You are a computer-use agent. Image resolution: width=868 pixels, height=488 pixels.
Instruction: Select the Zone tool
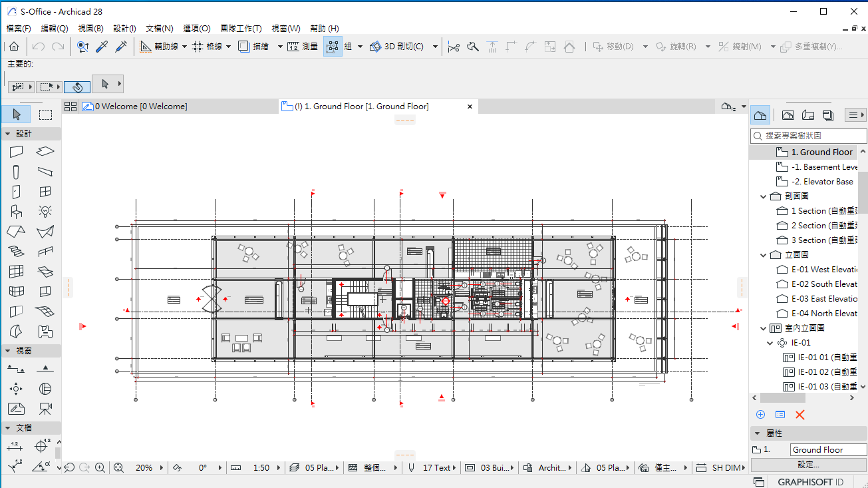[x=45, y=332]
